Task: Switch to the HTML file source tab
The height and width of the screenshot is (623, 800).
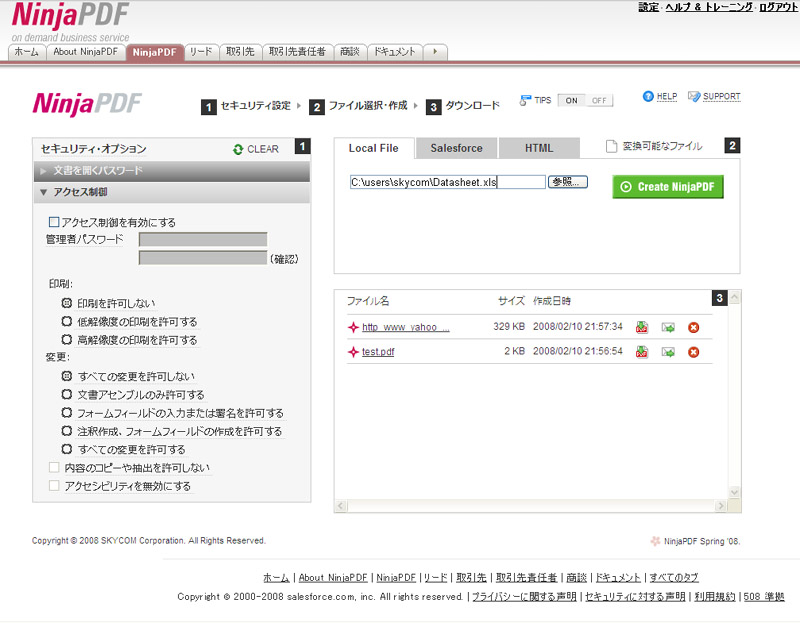Action: (x=539, y=148)
